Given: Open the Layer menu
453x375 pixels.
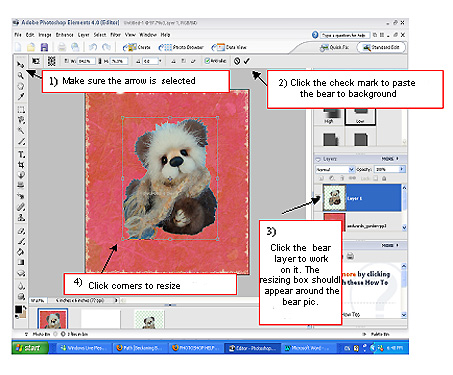Looking at the screenshot, I should pos(83,35).
